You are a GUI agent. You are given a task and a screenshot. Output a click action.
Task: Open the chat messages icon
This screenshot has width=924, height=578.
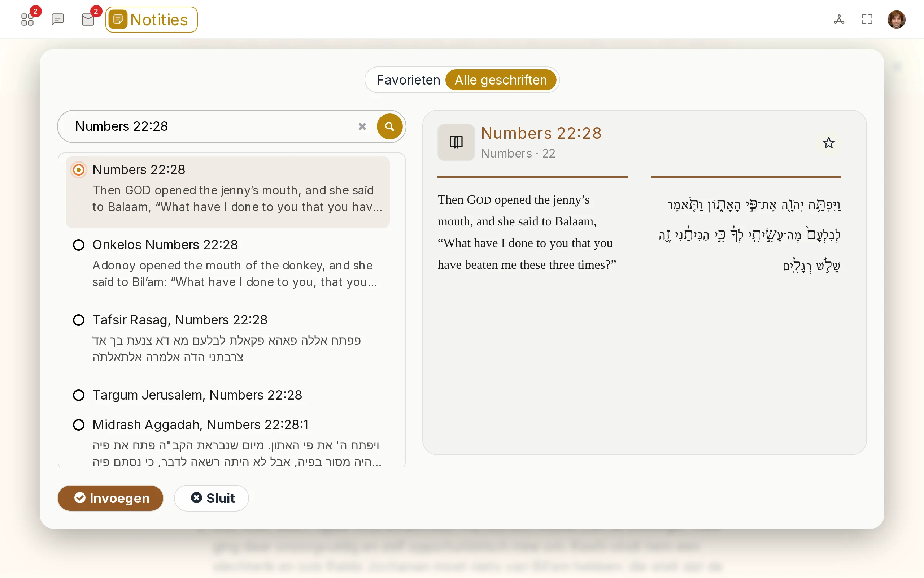point(58,20)
